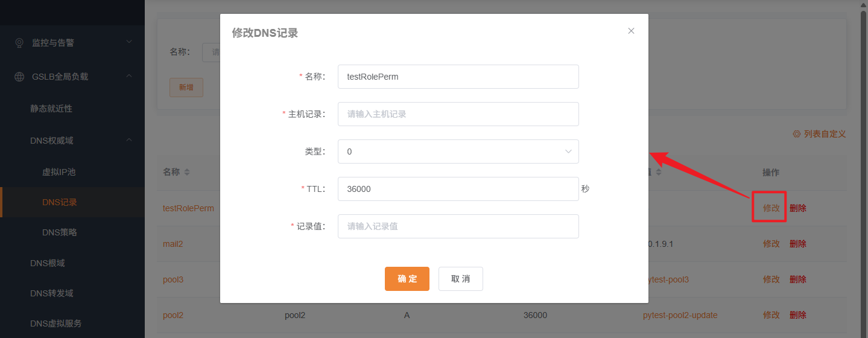This screenshot has height=338, width=868.
Task: Go to the DNS策略 menu item
Action: [59, 232]
